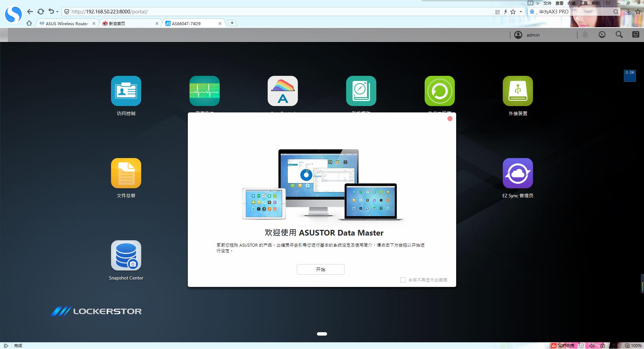This screenshot has height=349, width=644.
Task: Click the search magnifier in the search box
Action: click(616, 12)
